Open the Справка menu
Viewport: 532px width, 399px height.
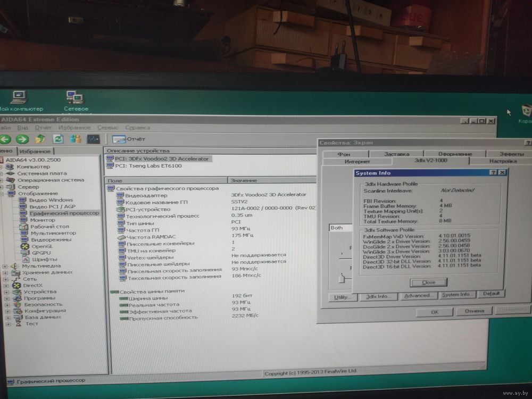[x=137, y=128]
